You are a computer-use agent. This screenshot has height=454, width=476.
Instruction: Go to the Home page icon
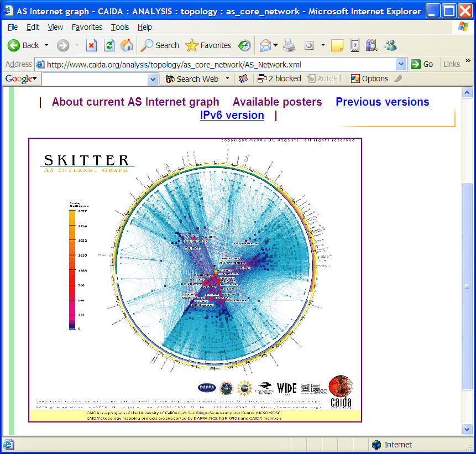coord(127,45)
